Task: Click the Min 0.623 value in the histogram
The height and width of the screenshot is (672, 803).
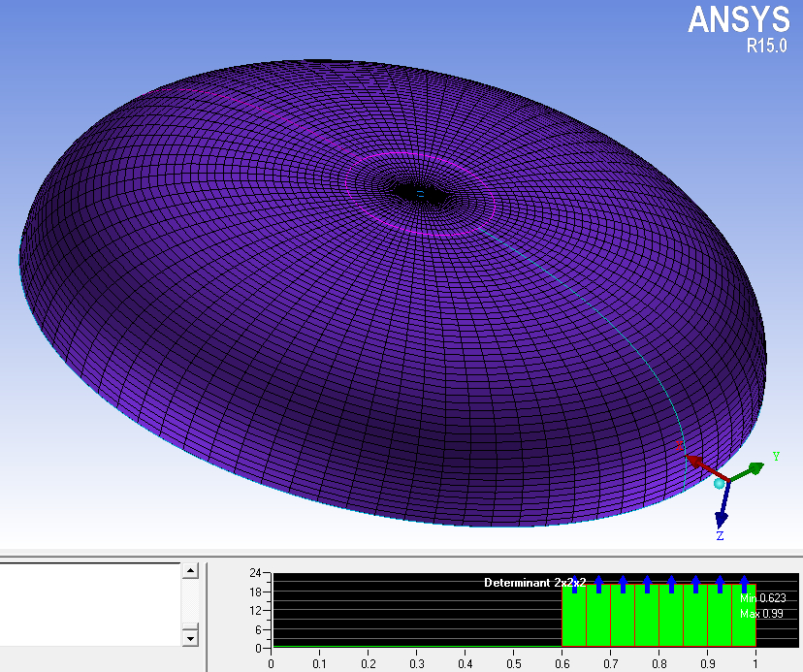Action: tap(760, 598)
